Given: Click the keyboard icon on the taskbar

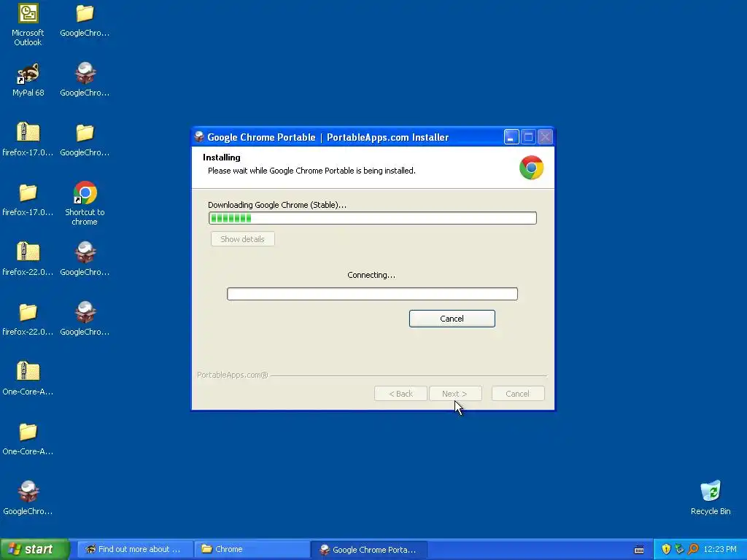Looking at the screenshot, I should [x=639, y=550].
